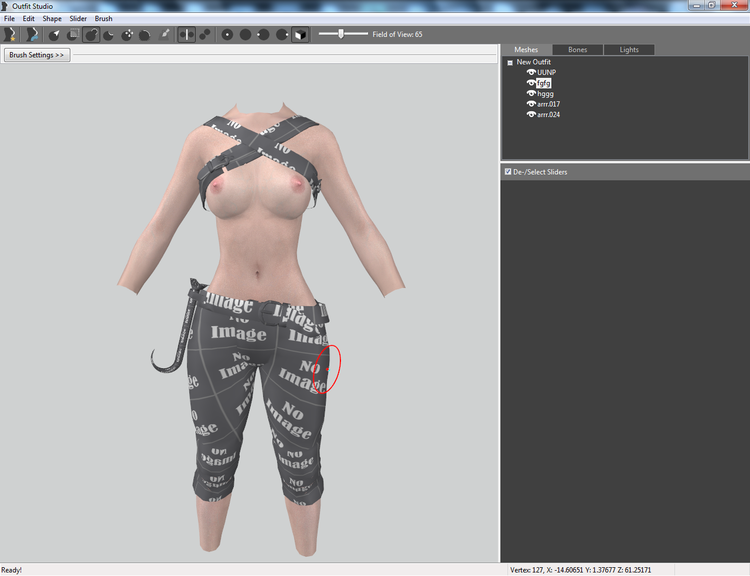Image resolution: width=750 pixels, height=576 pixels.
Task: Open the Slider menu
Action: [78, 19]
